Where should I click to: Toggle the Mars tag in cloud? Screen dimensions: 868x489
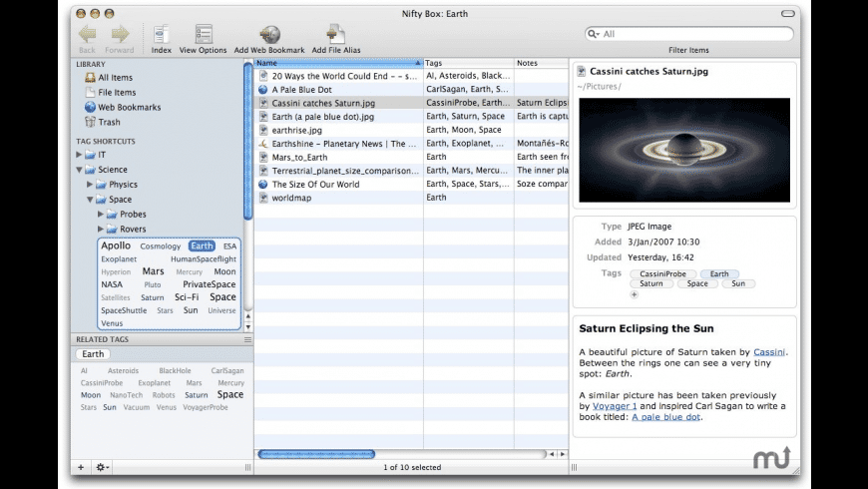click(x=153, y=271)
